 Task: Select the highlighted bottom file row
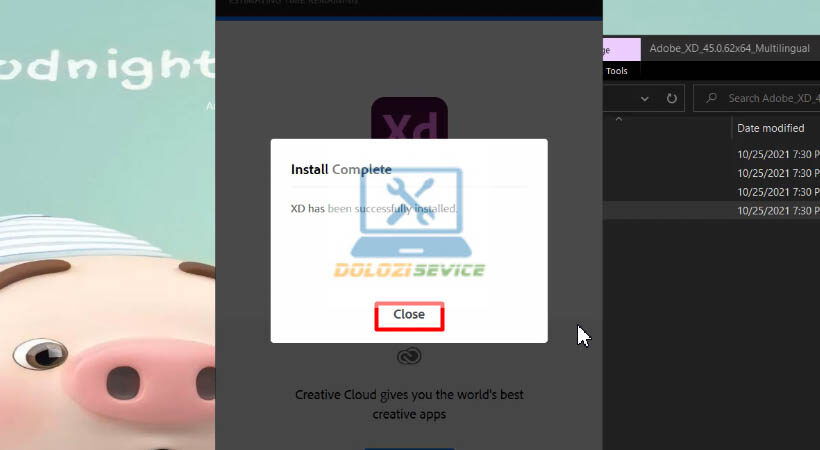pyautogui.click(x=710, y=211)
